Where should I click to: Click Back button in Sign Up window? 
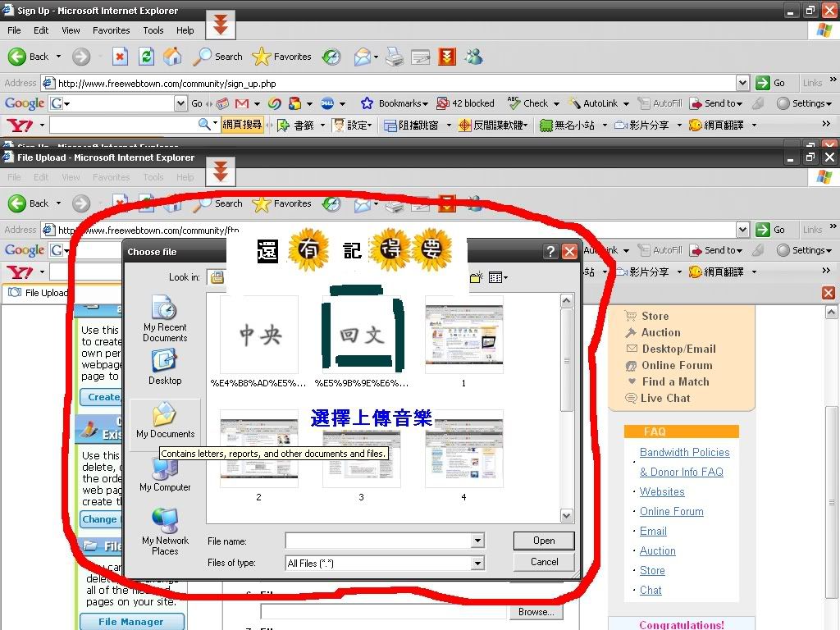point(28,57)
